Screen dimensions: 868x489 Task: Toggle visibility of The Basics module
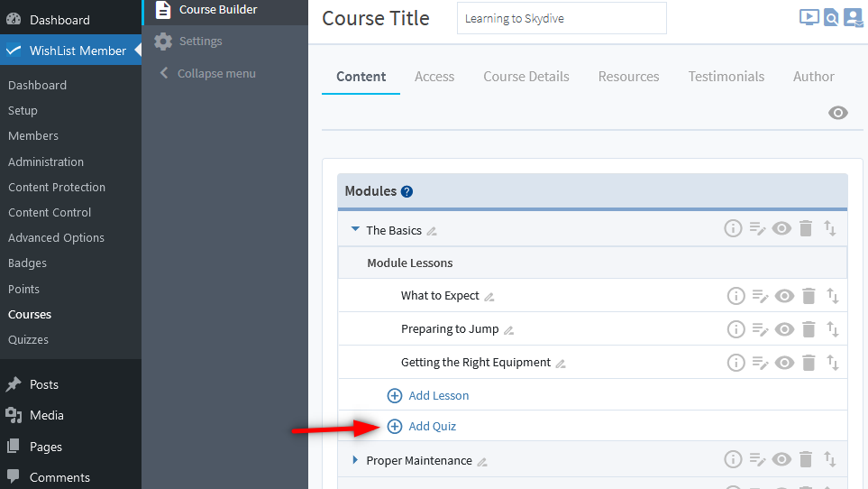tap(781, 229)
